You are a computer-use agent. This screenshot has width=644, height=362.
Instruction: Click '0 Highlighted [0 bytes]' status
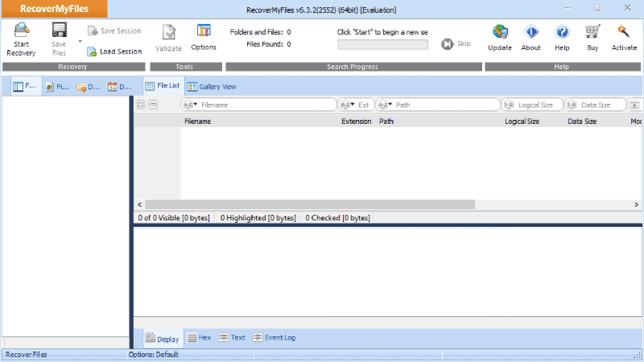pos(258,218)
